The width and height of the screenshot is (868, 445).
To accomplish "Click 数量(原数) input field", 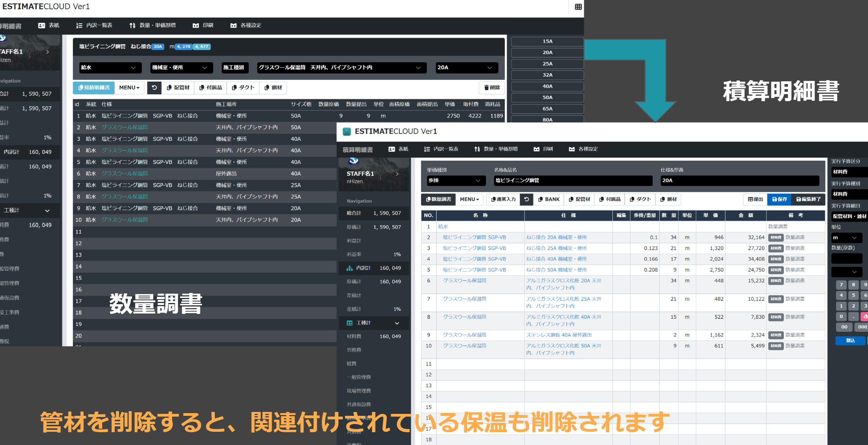I will point(847,258).
